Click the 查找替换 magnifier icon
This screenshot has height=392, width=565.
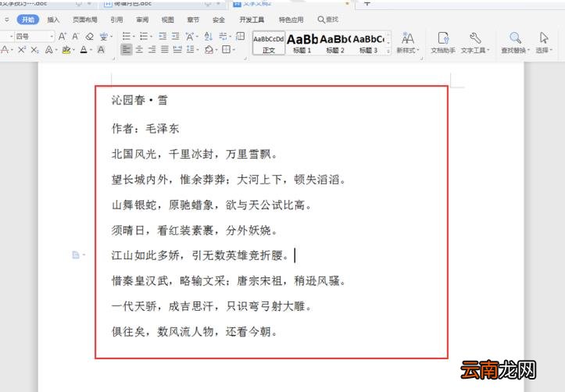(515, 37)
